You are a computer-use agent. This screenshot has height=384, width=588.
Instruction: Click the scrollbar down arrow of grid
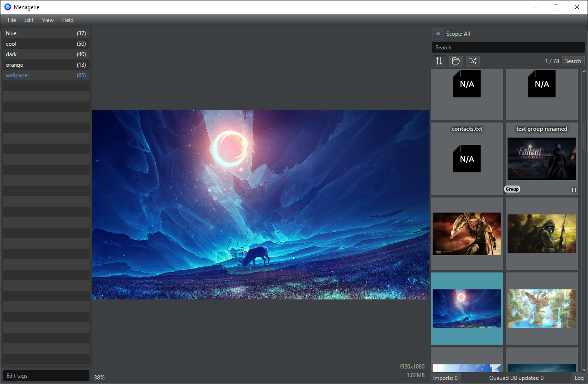tap(584, 369)
